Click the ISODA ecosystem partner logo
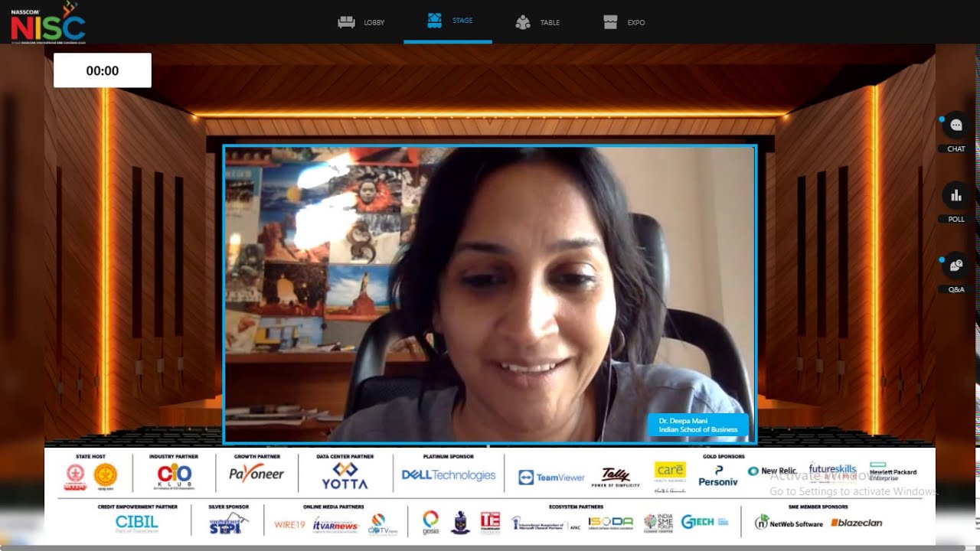The height and width of the screenshot is (551, 980). [x=610, y=523]
